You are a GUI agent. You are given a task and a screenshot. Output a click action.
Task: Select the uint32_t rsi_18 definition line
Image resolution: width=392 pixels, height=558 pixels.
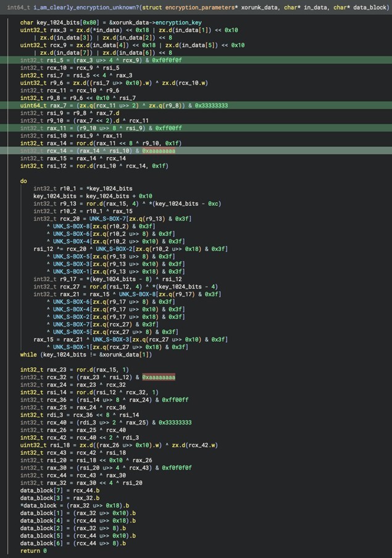coord(119,445)
